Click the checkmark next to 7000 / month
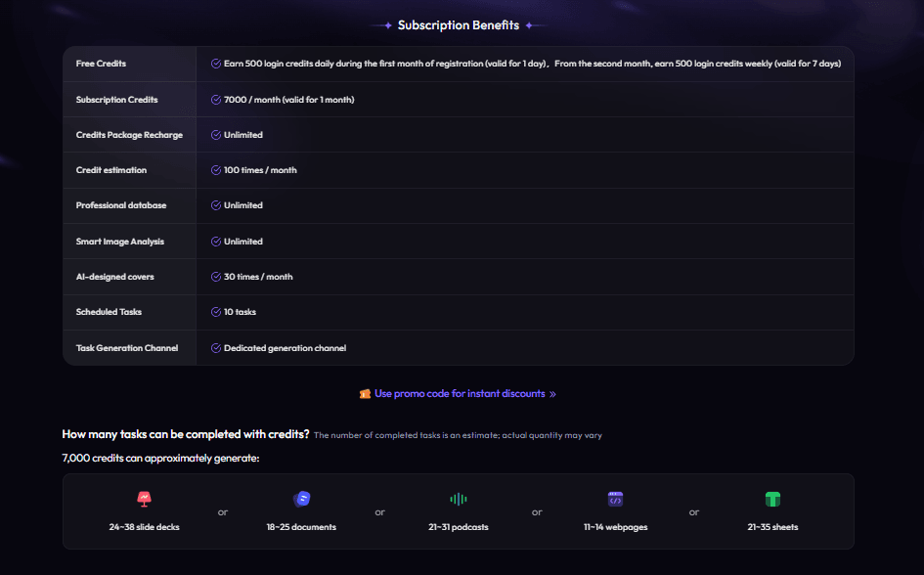 coord(216,100)
